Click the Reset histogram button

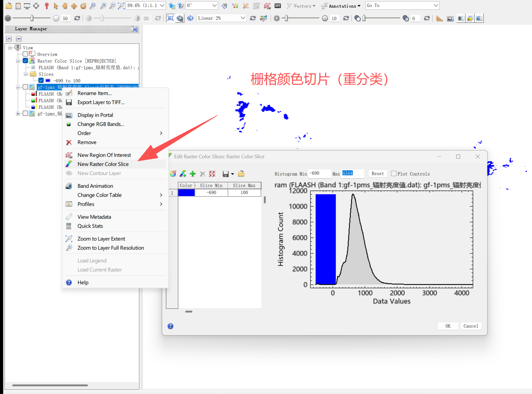tap(377, 174)
